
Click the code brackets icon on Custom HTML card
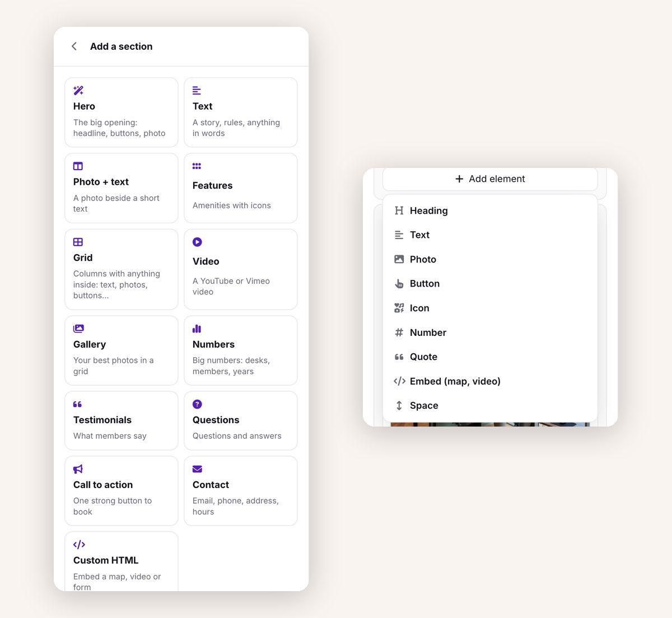coord(79,544)
